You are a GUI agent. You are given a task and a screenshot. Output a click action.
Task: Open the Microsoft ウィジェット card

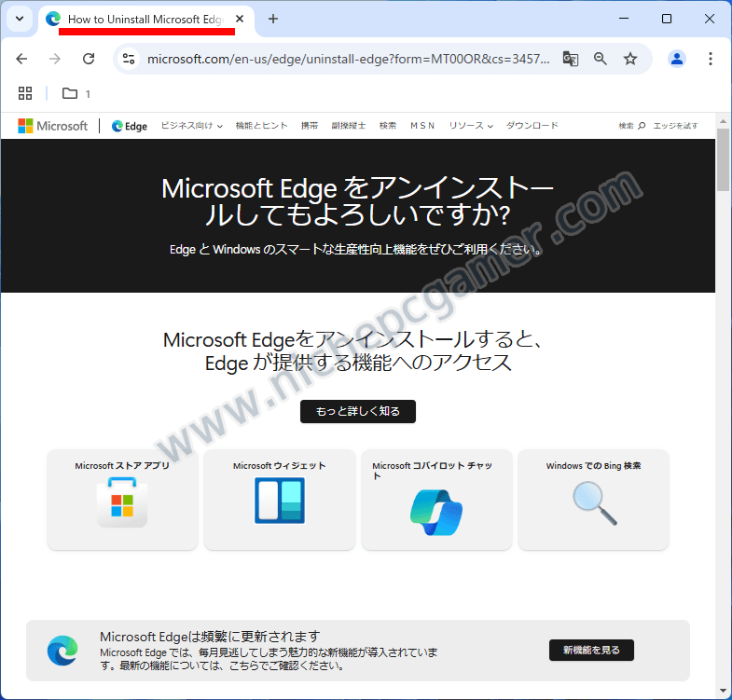(x=280, y=500)
